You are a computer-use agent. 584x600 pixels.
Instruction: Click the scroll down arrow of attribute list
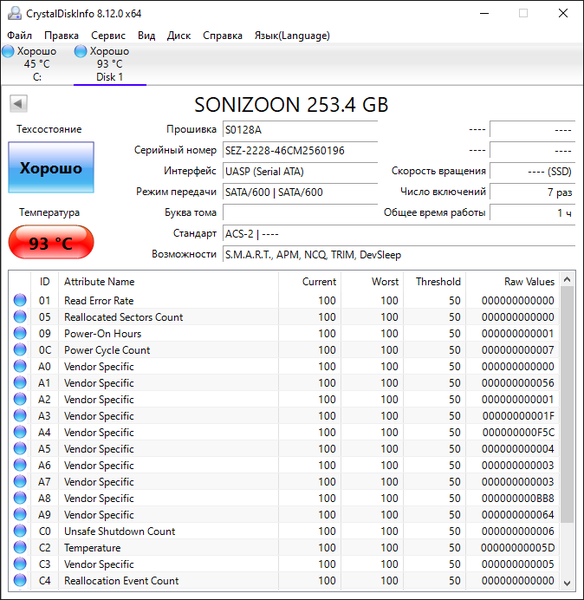(567, 583)
